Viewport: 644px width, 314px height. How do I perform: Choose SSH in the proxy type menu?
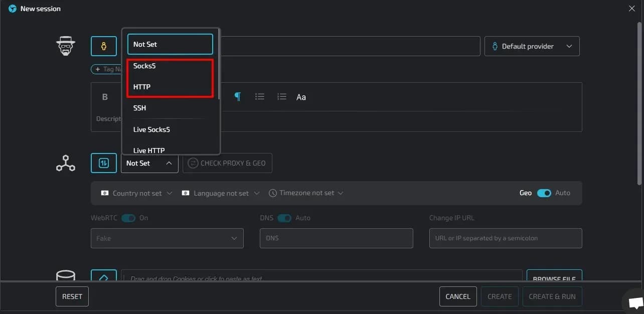click(x=139, y=107)
